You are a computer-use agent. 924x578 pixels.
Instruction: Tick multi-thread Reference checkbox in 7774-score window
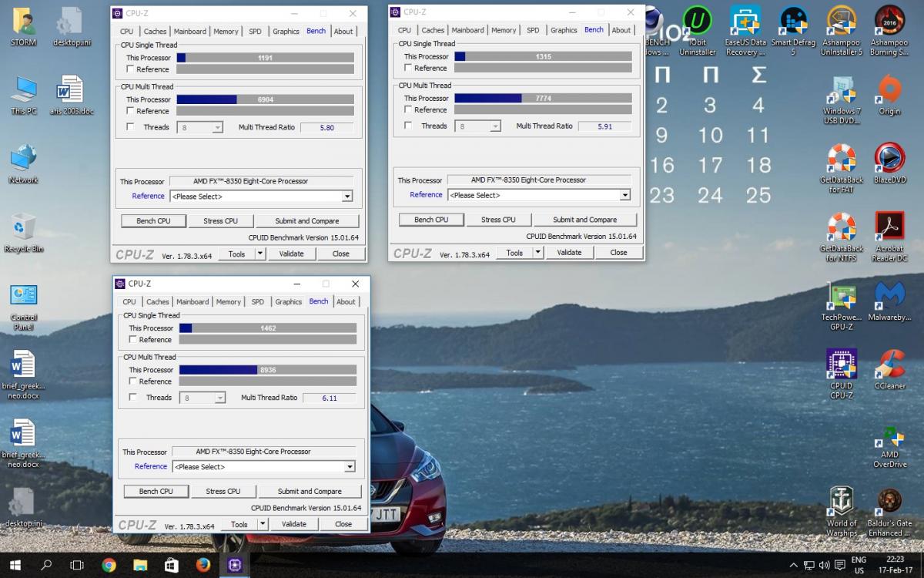tap(409, 109)
